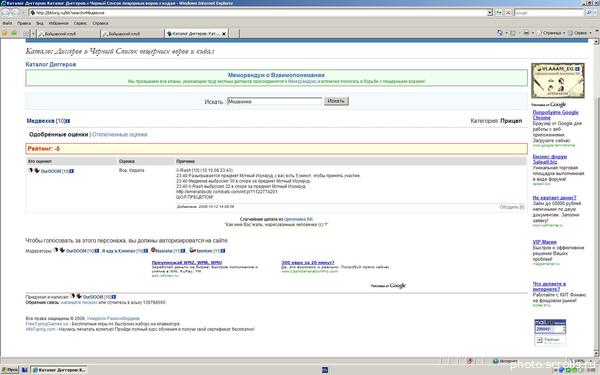This screenshot has width=600, height=375.
Task: Click the Add to Favorites green icon
Action: 14,33
